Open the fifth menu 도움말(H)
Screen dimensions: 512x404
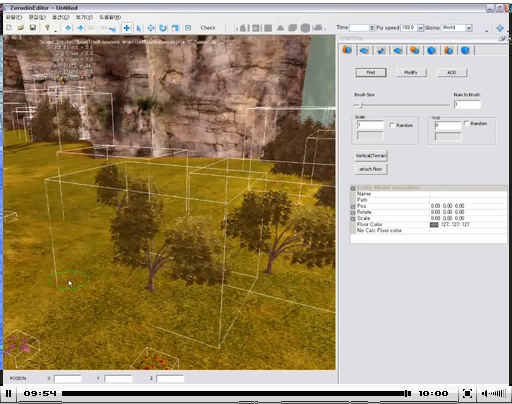(x=110, y=17)
